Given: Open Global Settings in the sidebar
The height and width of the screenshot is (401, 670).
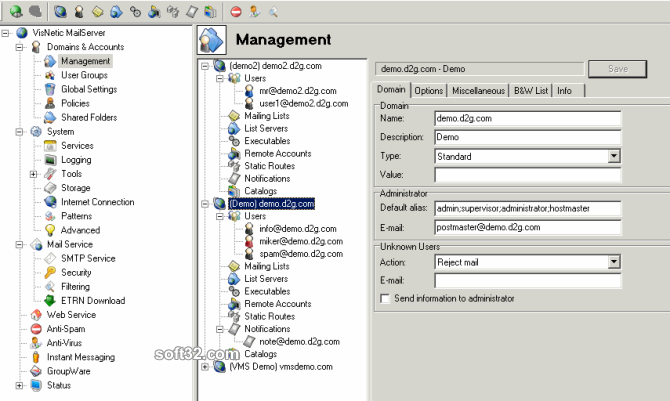Looking at the screenshot, I should point(89,89).
